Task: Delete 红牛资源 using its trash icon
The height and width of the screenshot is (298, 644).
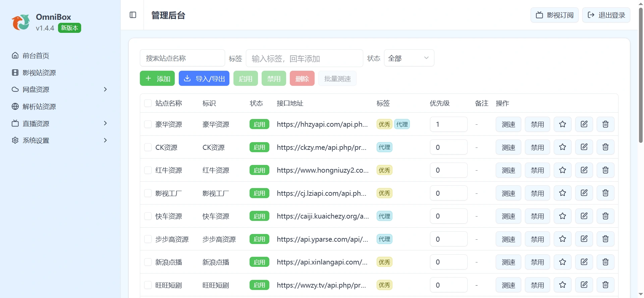Action: click(605, 170)
